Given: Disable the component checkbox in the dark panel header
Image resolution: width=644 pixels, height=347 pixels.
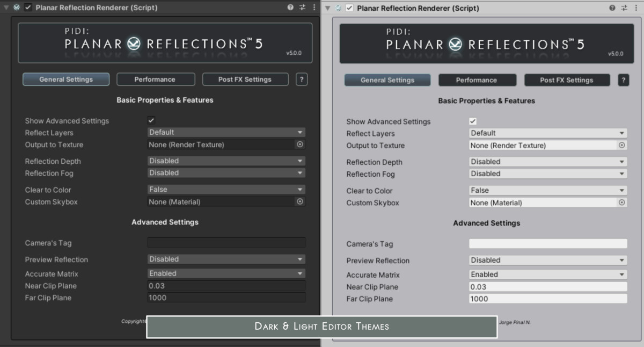Looking at the screenshot, I should 28,8.
